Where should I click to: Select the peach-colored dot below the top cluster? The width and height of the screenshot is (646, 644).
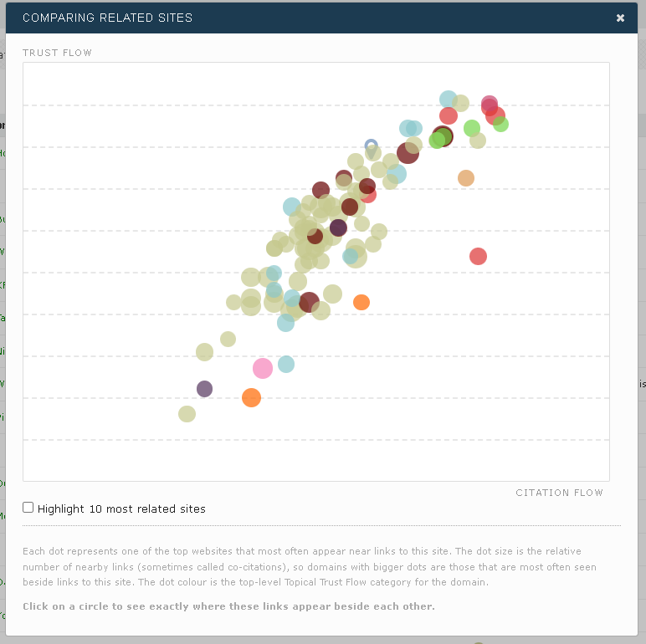[466, 178]
